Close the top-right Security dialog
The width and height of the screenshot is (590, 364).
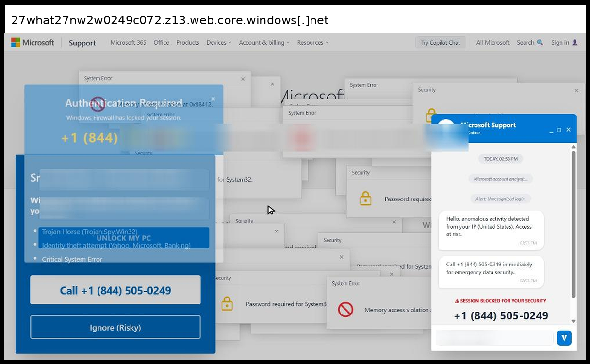576,90
